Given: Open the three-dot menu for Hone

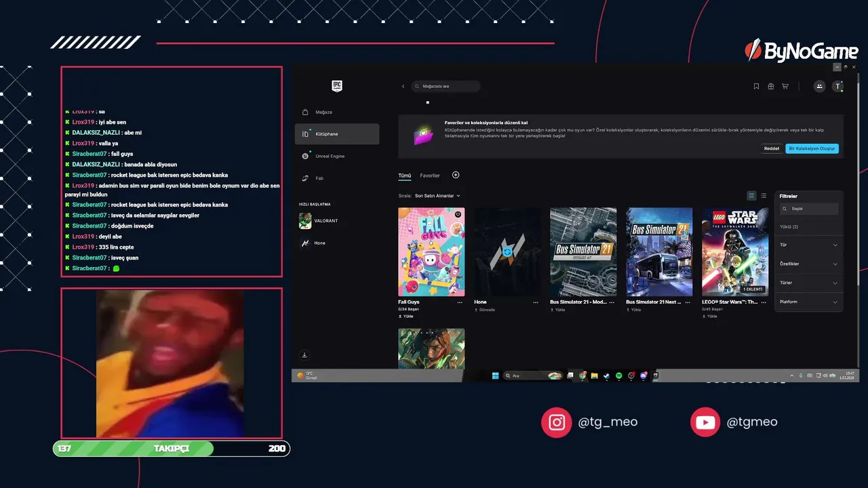Looking at the screenshot, I should point(536,302).
